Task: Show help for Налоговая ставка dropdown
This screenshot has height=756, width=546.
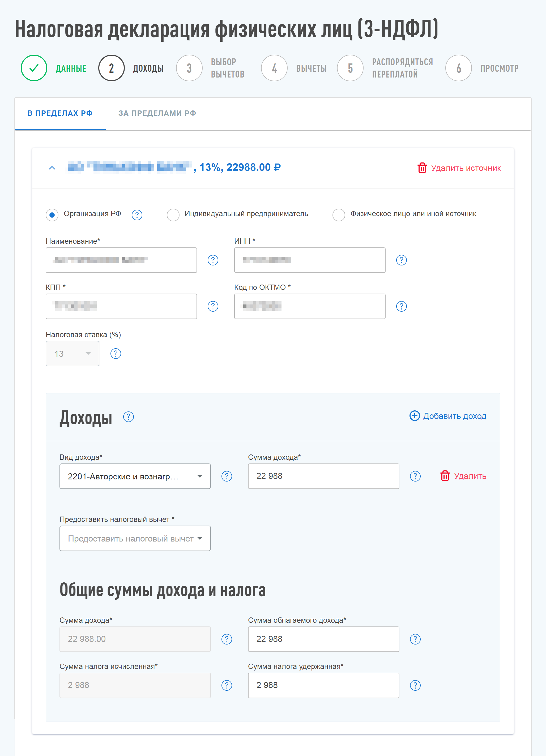Action: point(116,354)
